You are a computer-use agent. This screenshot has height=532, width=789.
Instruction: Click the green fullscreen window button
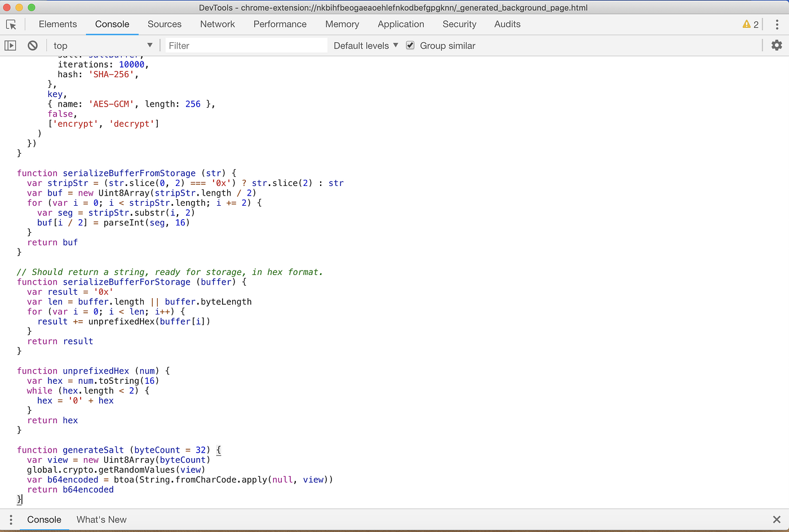click(32, 7)
